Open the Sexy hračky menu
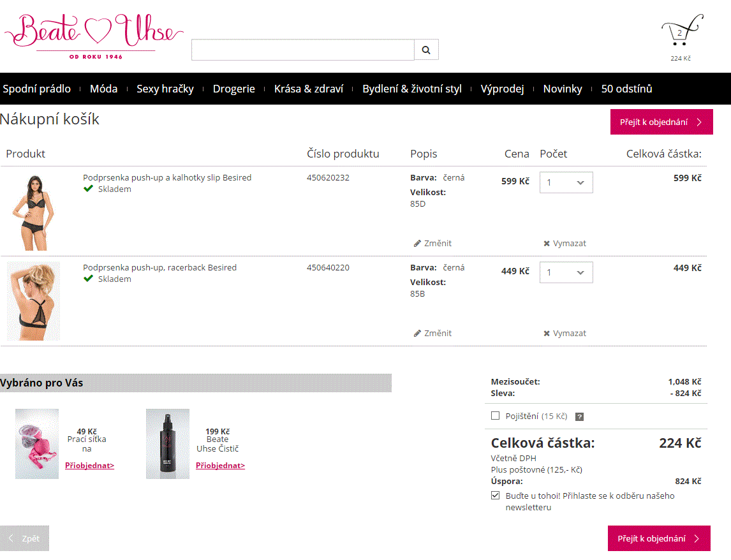Viewport: 731px width, 560px height. click(x=165, y=89)
